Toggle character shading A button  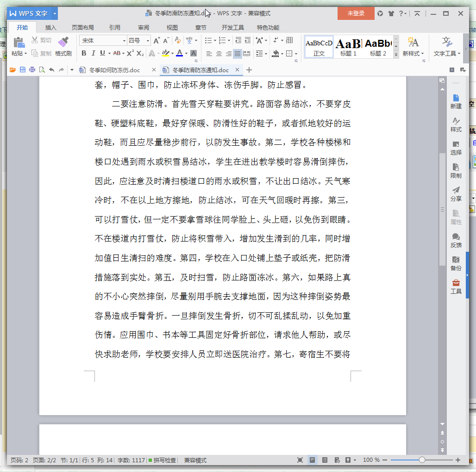click(x=194, y=53)
